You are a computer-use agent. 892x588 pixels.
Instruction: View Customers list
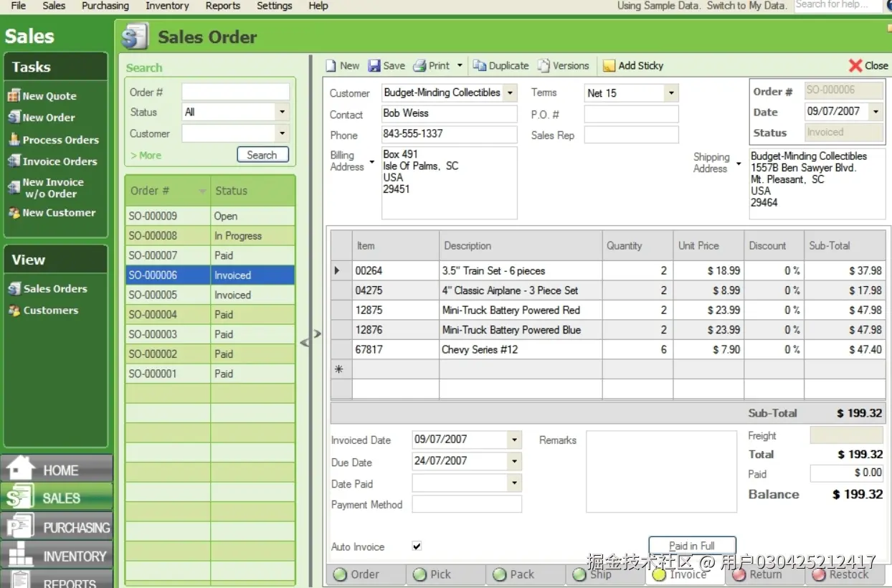point(43,310)
